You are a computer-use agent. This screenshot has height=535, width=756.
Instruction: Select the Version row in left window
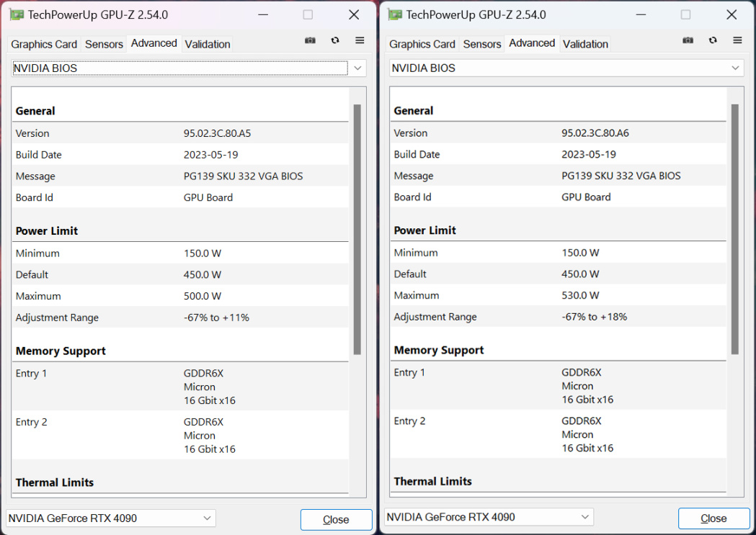pyautogui.click(x=180, y=133)
